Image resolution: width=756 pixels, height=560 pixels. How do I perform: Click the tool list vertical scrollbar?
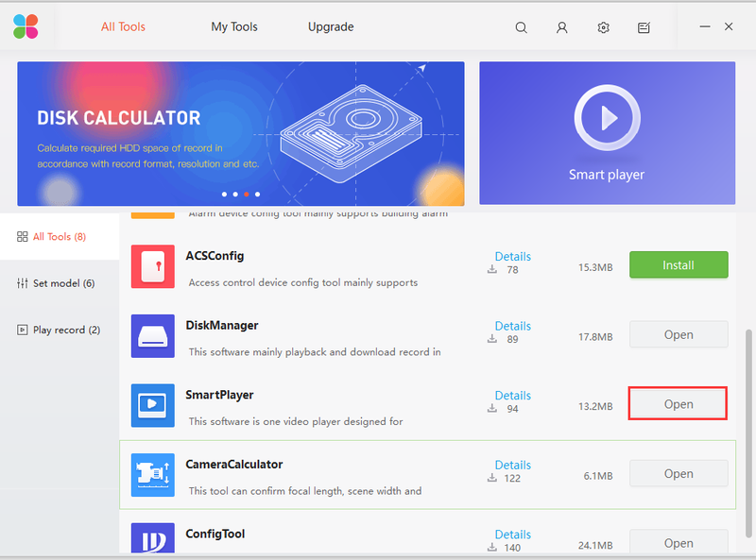tap(748, 433)
